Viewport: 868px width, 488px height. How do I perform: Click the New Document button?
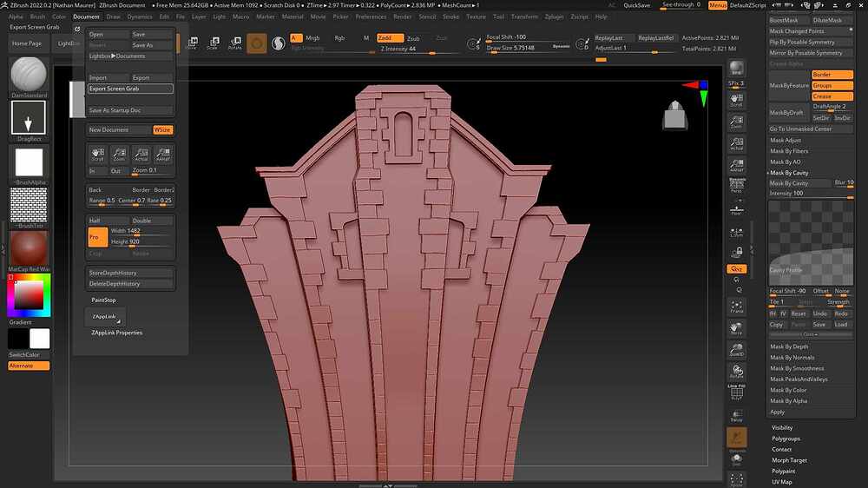click(119, 129)
